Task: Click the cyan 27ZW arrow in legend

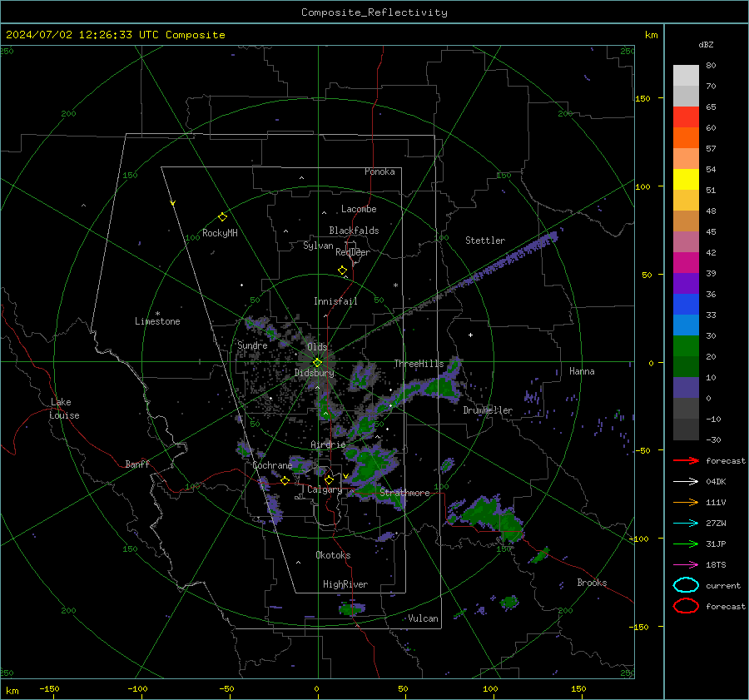Action: click(x=686, y=524)
